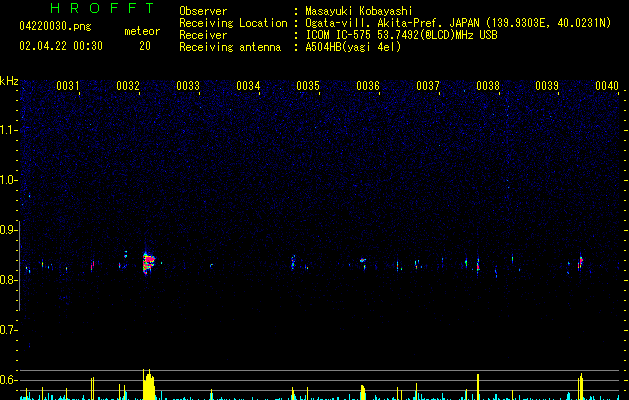Click the 0037 time marker

[x=428, y=86]
